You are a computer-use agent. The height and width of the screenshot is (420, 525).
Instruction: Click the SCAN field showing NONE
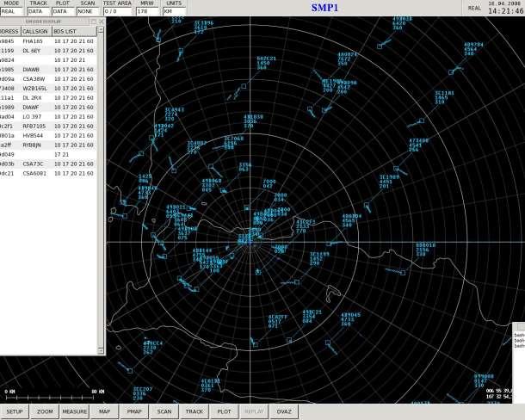click(88, 11)
